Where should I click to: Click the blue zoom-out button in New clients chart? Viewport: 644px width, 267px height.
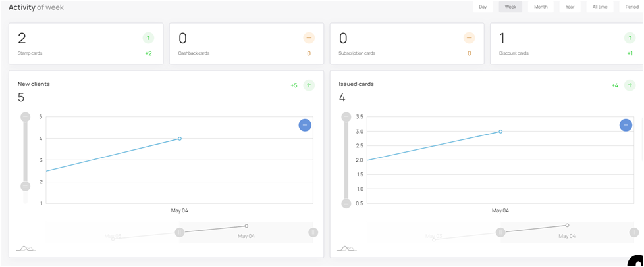click(305, 125)
